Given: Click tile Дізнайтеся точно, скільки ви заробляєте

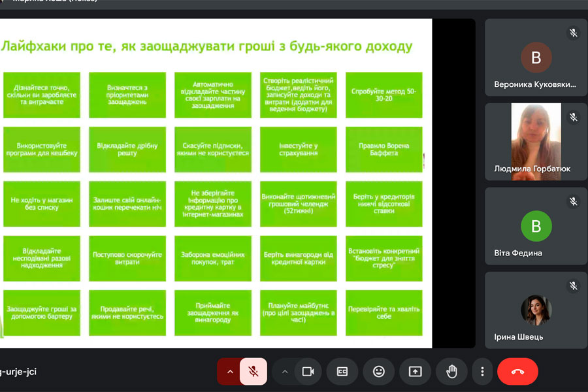Looking at the screenshot, I should pyautogui.click(x=42, y=95).
